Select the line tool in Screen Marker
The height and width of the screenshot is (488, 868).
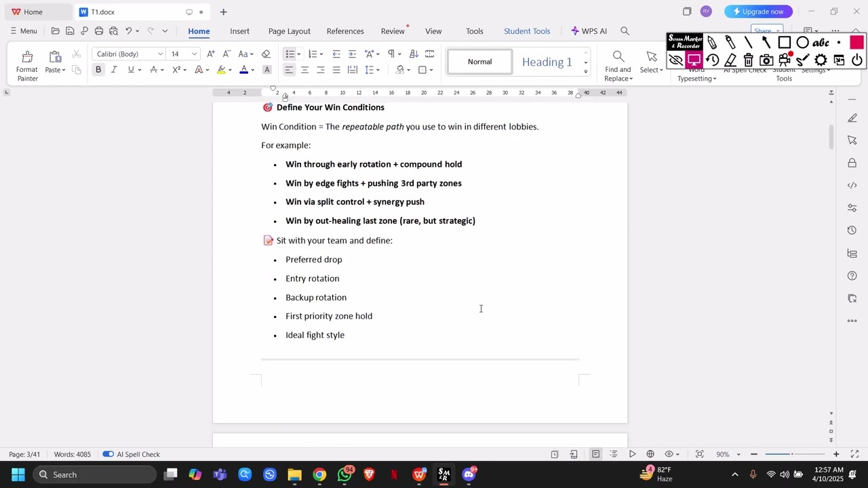748,43
